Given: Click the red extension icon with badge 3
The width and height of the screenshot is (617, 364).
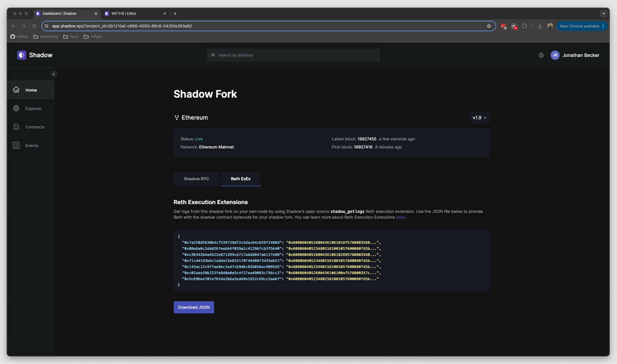Looking at the screenshot, I should 504,26.
